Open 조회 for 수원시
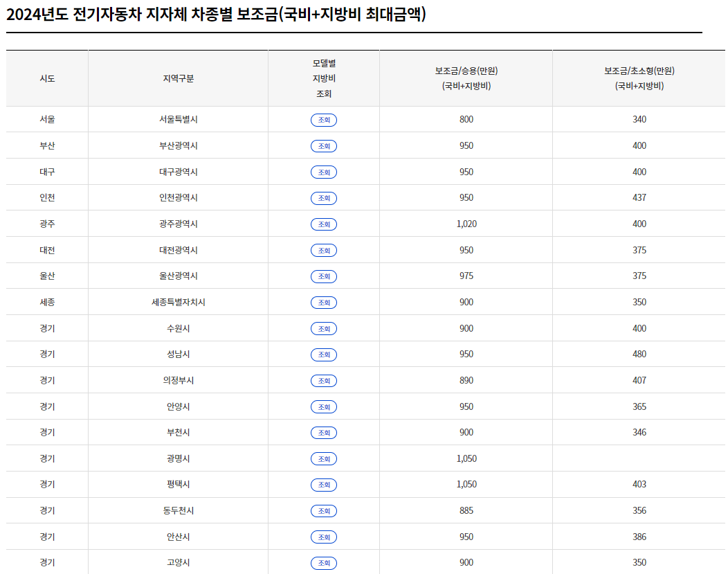Viewport: 728px width, 574px height. 323,328
